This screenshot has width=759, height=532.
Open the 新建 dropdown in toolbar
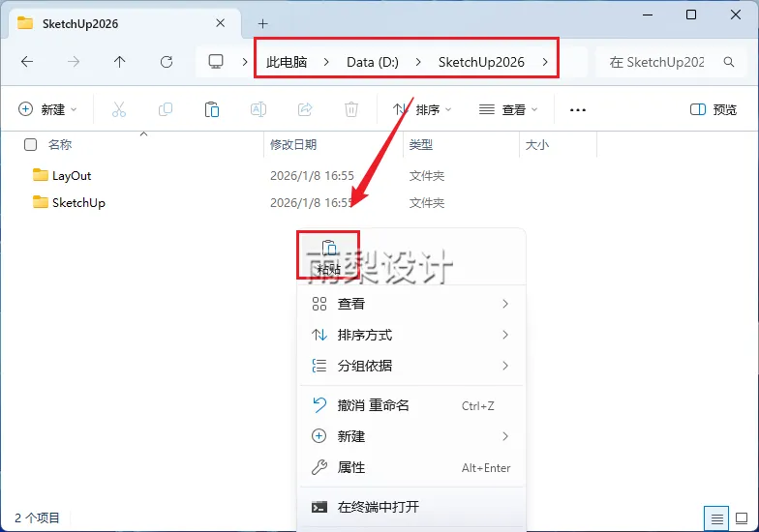[x=47, y=110]
